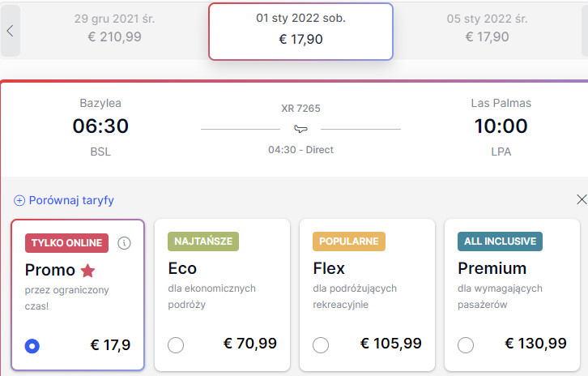
Task: Select the Flex fare radio button
Action: click(321, 345)
